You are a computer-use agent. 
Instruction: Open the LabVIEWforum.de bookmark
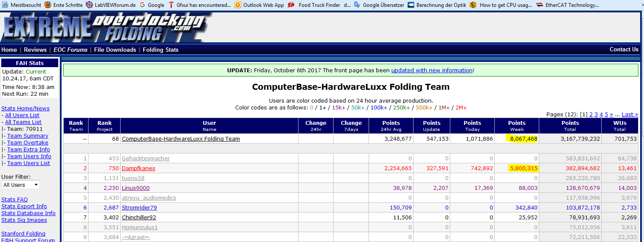click(x=111, y=5)
